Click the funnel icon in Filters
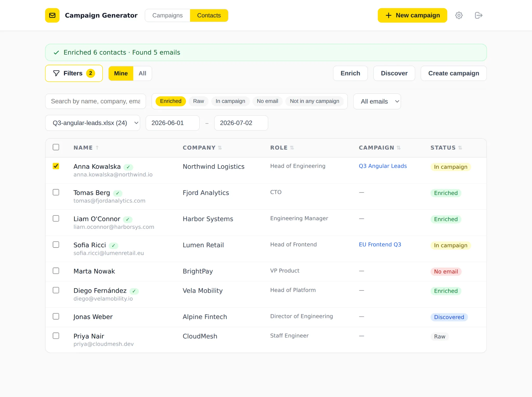The width and height of the screenshot is (532, 397). [56, 73]
